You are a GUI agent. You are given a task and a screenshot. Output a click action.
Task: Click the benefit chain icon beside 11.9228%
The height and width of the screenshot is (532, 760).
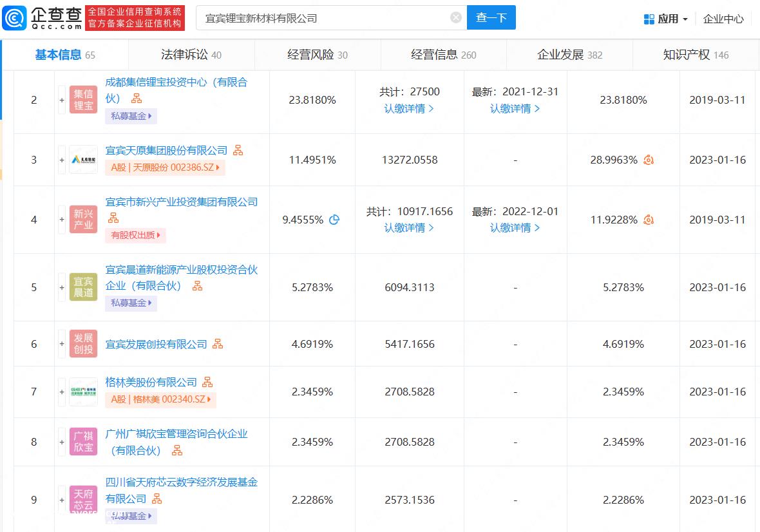point(649,220)
